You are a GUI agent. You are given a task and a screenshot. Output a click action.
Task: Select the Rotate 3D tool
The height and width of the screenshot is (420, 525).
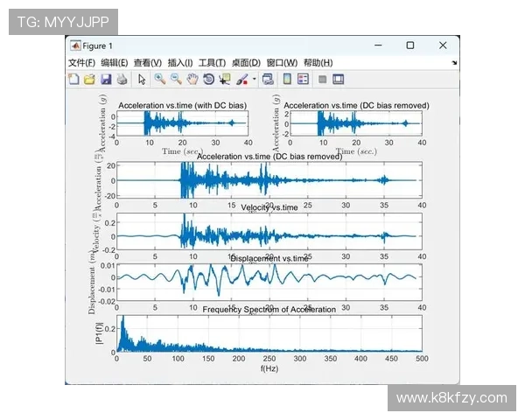pos(208,79)
